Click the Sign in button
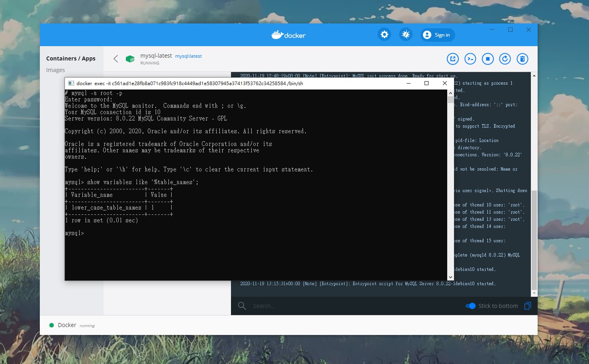The image size is (589, 364). 438,35
